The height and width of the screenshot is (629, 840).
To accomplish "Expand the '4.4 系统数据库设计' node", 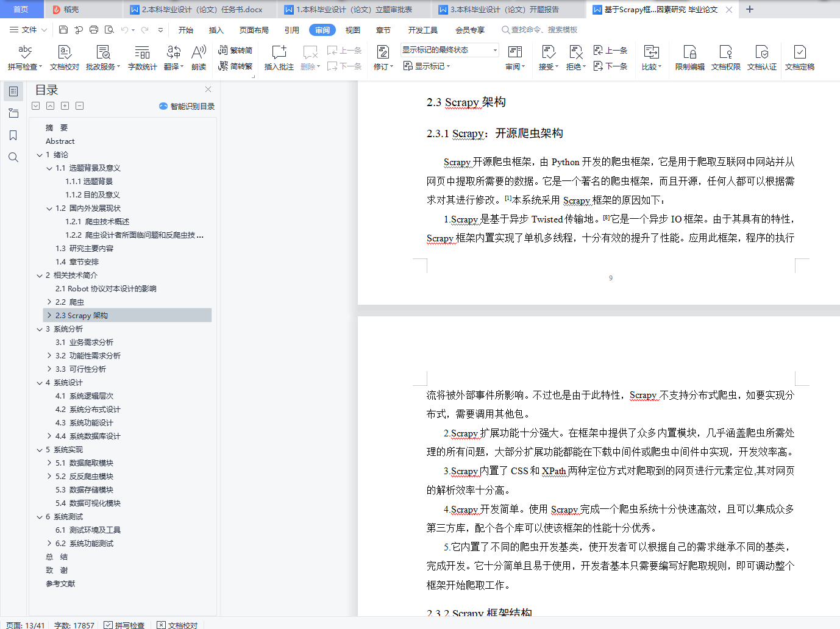I will [x=49, y=436].
